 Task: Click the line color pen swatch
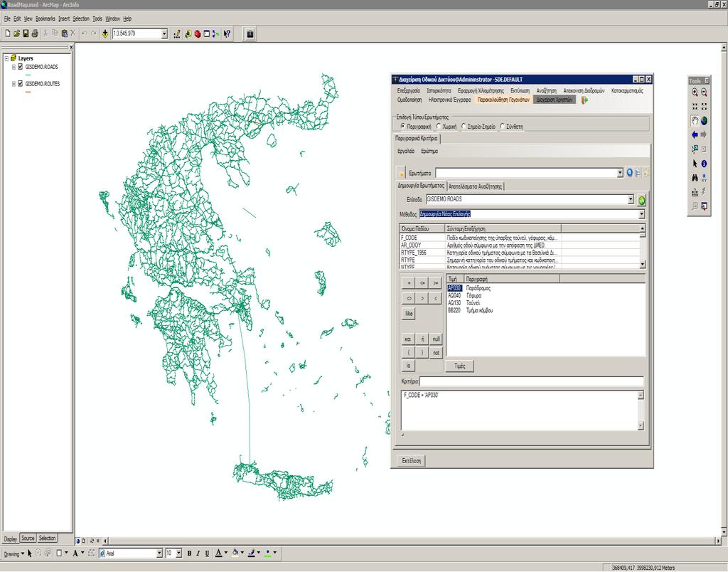coord(252,554)
